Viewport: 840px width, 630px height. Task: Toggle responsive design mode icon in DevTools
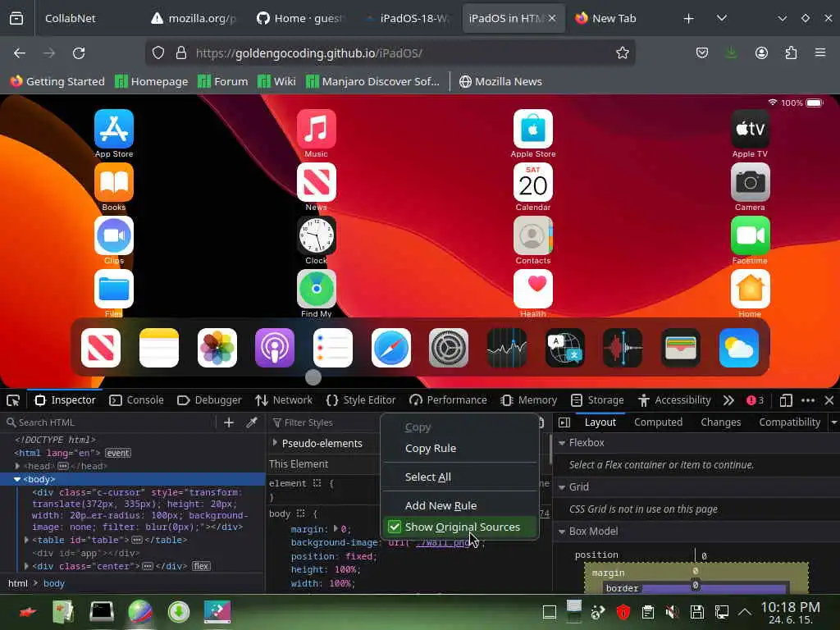[785, 400]
